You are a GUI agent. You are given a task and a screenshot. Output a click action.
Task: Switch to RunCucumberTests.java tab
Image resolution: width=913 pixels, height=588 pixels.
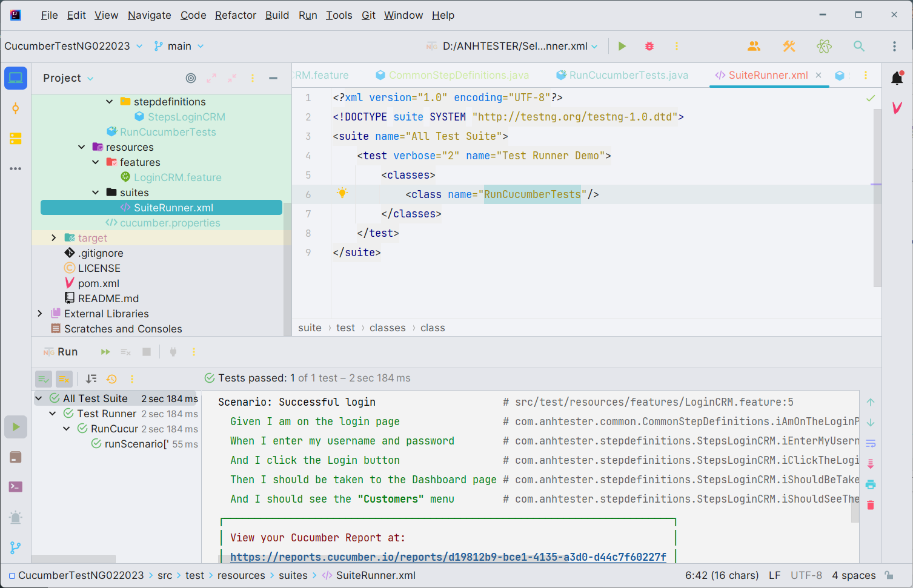[x=628, y=75]
